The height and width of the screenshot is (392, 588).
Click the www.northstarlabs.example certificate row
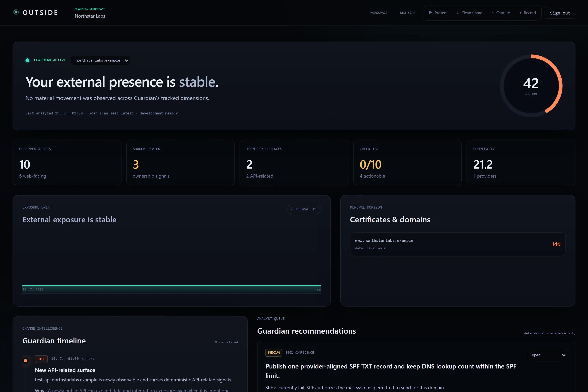point(457,244)
